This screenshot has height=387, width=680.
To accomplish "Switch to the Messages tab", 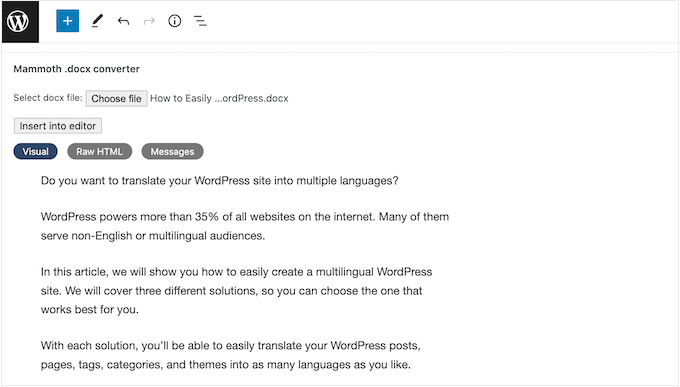I will click(x=172, y=151).
